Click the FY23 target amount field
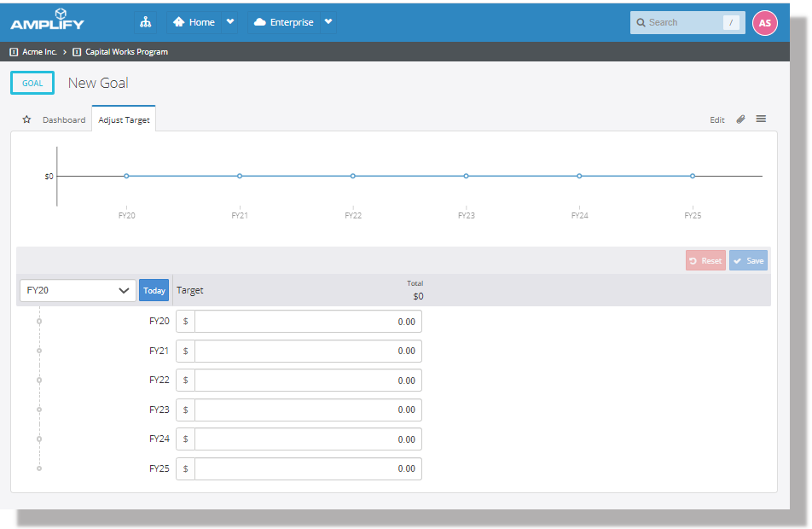 click(x=307, y=410)
